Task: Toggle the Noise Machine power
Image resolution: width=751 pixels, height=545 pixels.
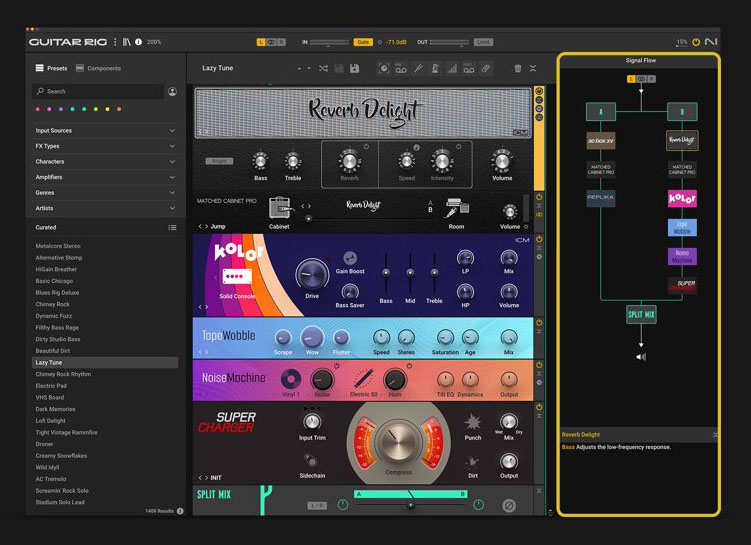Action: 539,365
